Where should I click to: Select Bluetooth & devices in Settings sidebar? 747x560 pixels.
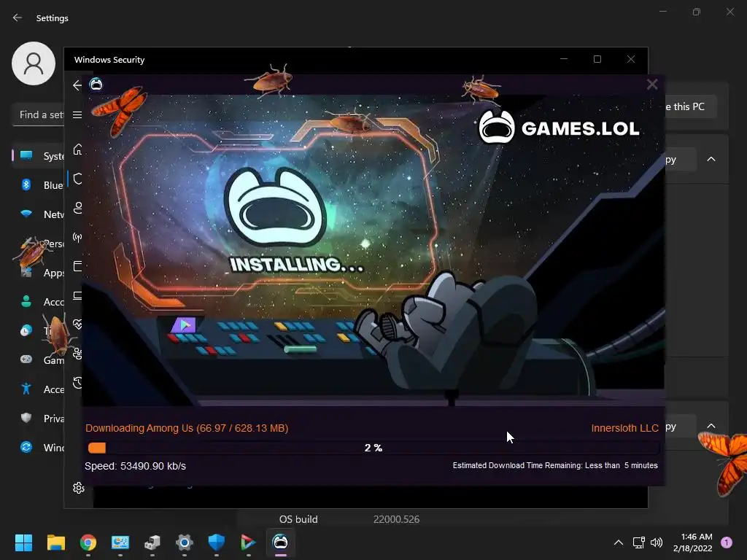[x=38, y=184]
